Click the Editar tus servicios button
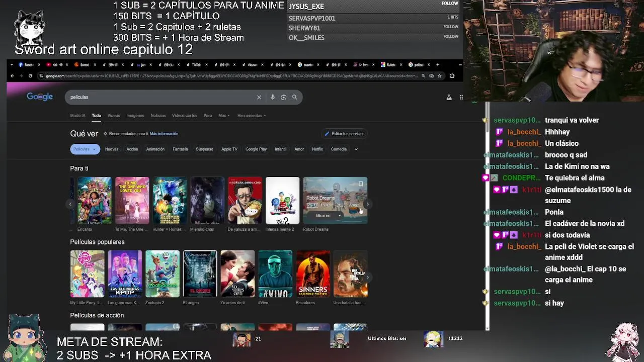Screen dimensions: 644x362 coord(345,134)
